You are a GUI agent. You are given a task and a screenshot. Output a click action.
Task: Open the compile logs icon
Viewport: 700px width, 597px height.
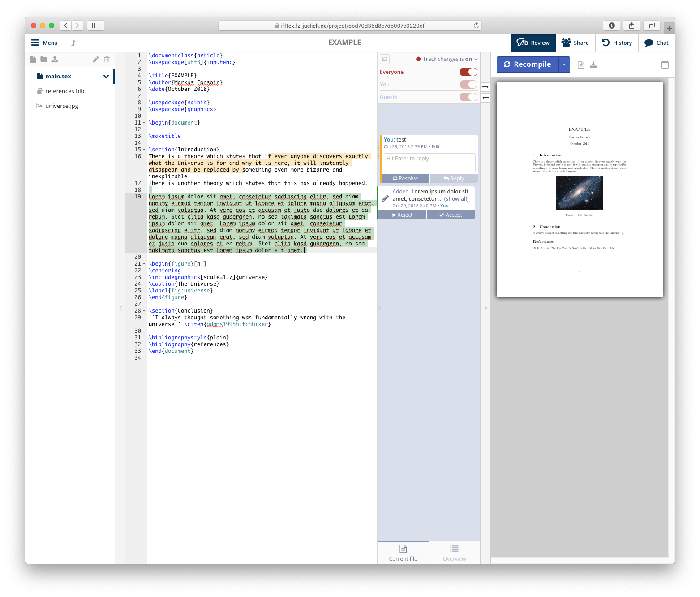coord(581,65)
